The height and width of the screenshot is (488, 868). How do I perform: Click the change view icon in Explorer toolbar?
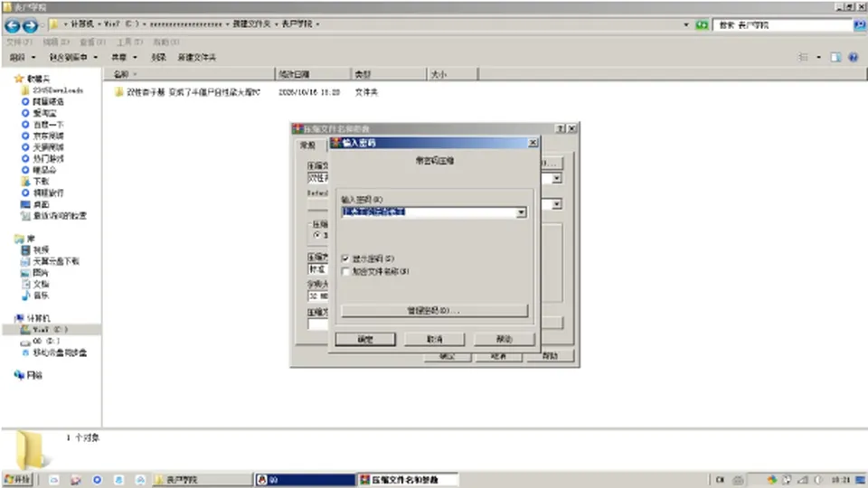(x=803, y=57)
